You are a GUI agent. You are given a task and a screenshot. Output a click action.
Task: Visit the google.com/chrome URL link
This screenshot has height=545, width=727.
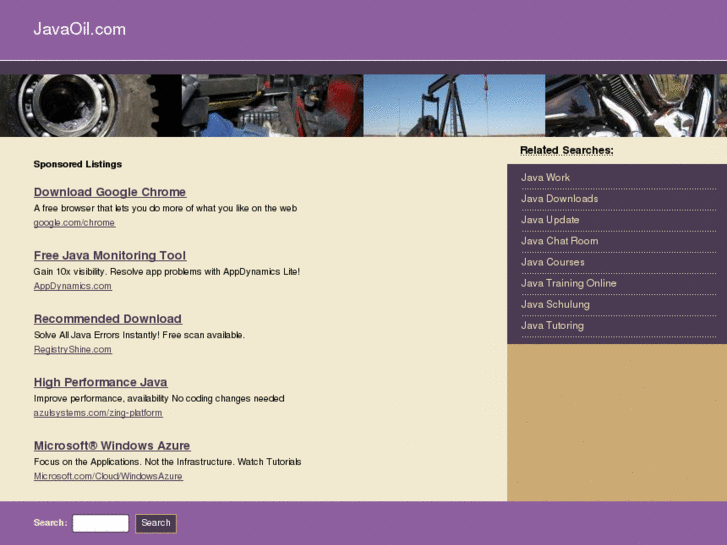[x=74, y=223]
